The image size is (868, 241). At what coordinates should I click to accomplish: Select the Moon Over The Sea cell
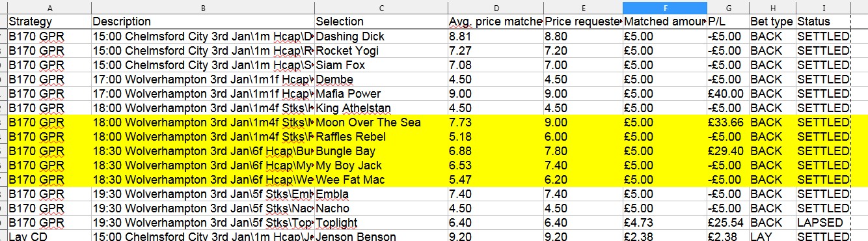click(381, 122)
